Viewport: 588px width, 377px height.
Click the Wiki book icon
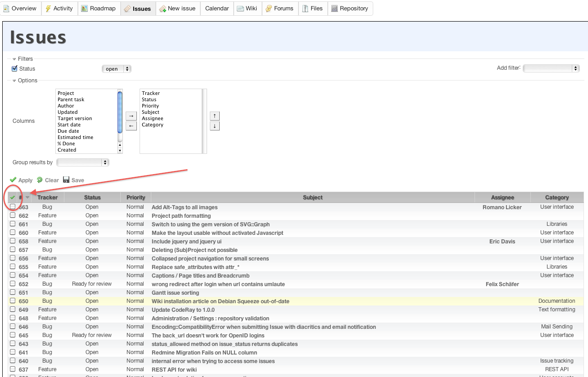pos(240,9)
